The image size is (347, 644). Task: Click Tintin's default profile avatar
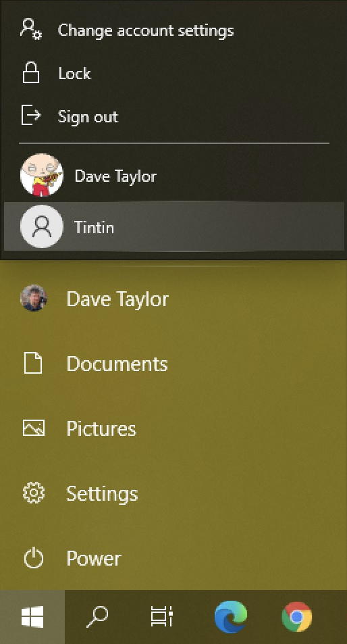coord(41,226)
